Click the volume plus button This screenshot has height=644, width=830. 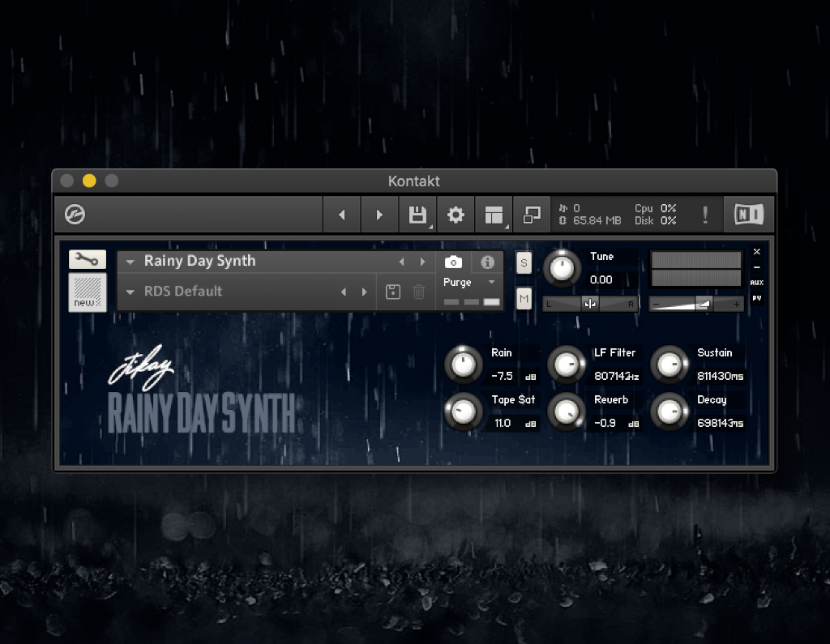736,305
